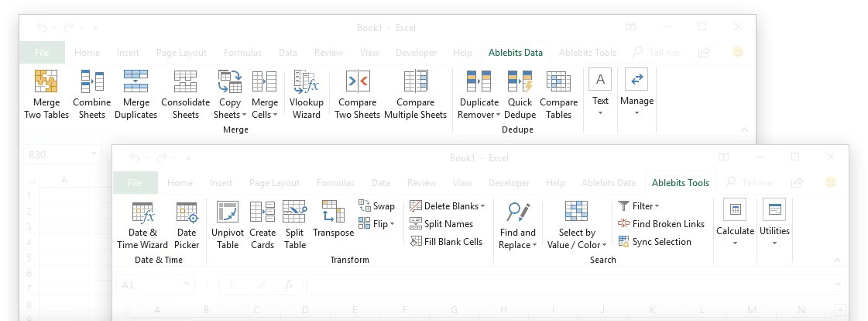This screenshot has width=868, height=321.
Task: Click Duplicate Remover icon
Action: [x=479, y=81]
